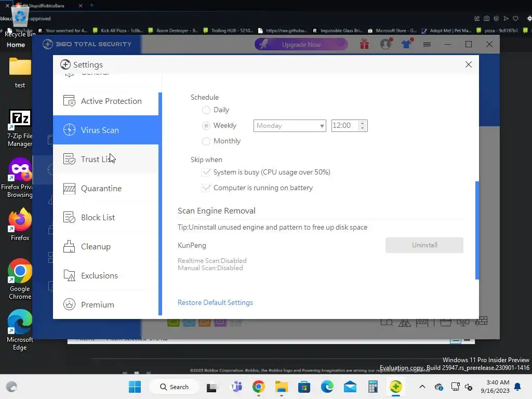Click the Virus Scan lightning icon
The image size is (532, 399).
coord(69,130)
